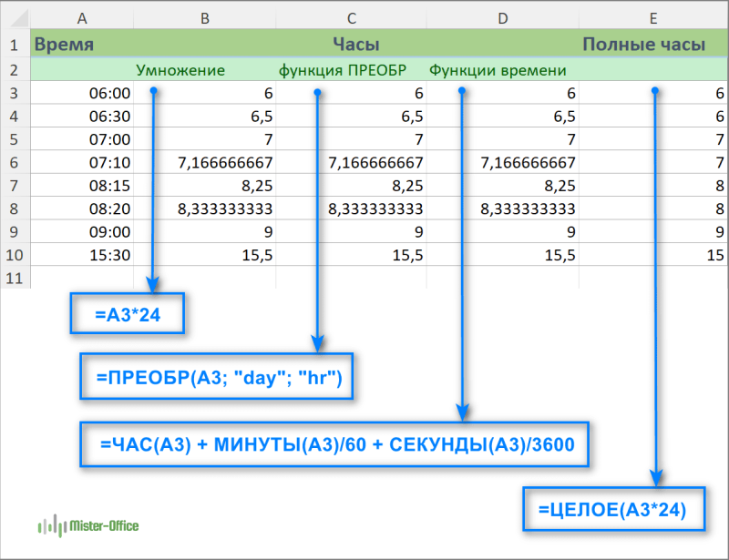The image size is (729, 560).
Task: Select column A header
Action: coord(82,18)
